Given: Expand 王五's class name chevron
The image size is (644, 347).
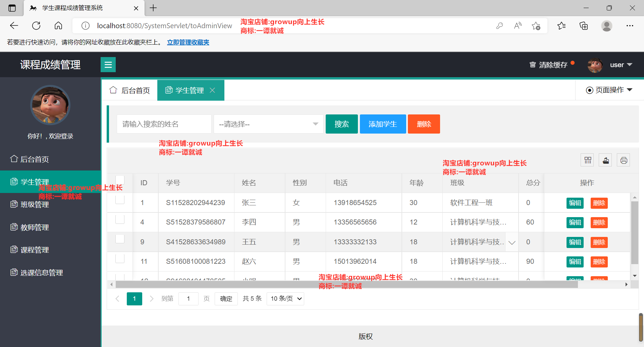Looking at the screenshot, I should (512, 242).
